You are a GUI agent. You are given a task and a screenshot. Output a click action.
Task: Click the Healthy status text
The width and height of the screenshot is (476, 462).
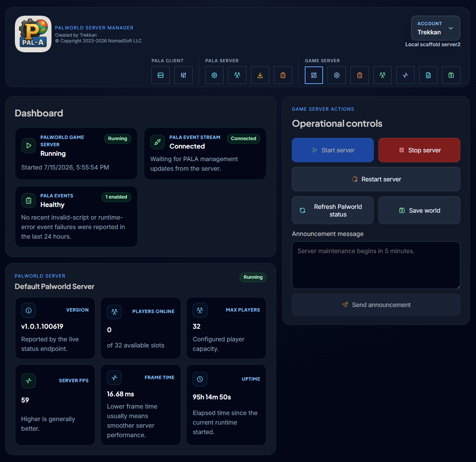(x=53, y=205)
